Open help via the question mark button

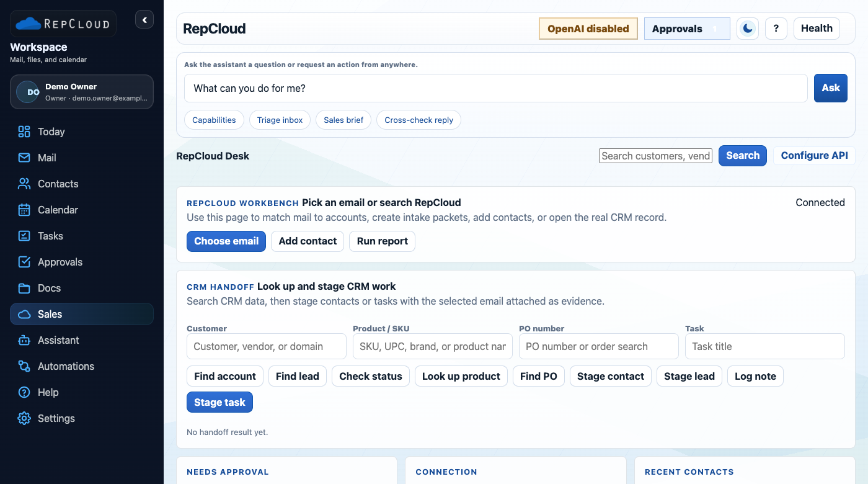(x=776, y=29)
